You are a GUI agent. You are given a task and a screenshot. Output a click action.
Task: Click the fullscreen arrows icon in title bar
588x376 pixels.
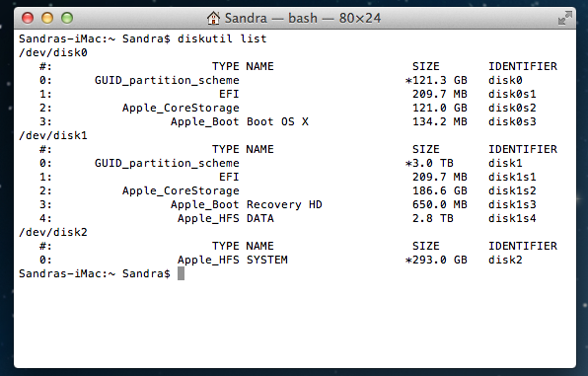pyautogui.click(x=564, y=18)
